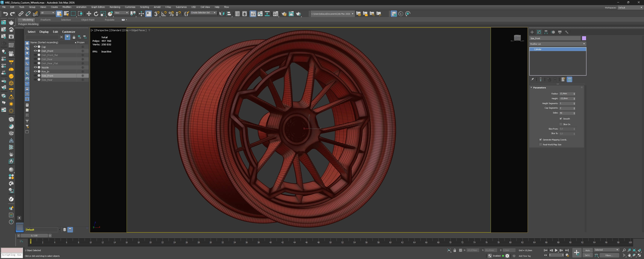Click the Size_Front object color swatch
The image size is (644, 259).
[584, 38]
